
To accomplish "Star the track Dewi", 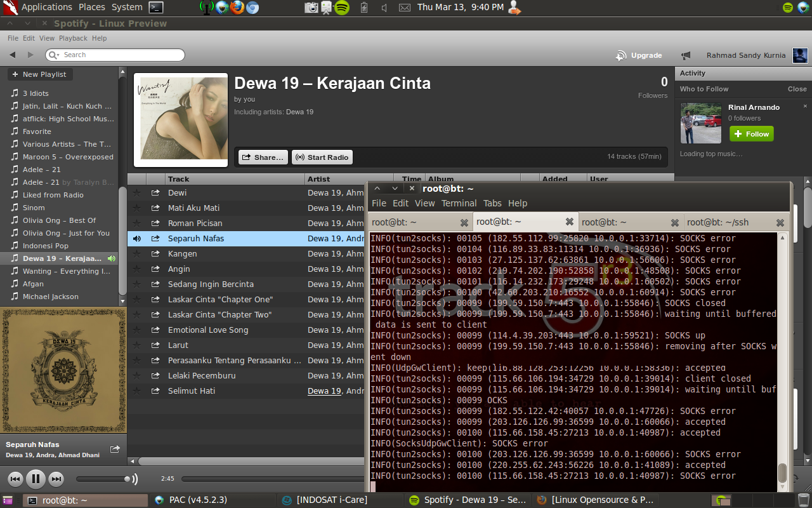I will click(136, 193).
